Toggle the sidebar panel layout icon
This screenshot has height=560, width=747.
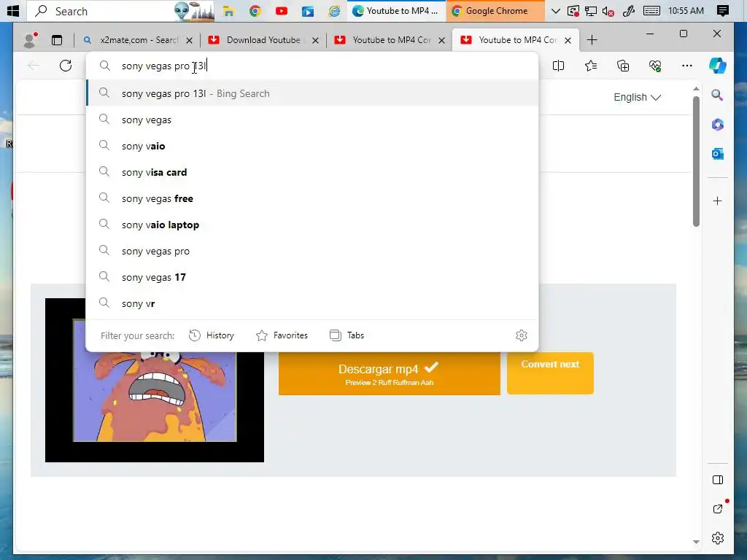pos(718,480)
